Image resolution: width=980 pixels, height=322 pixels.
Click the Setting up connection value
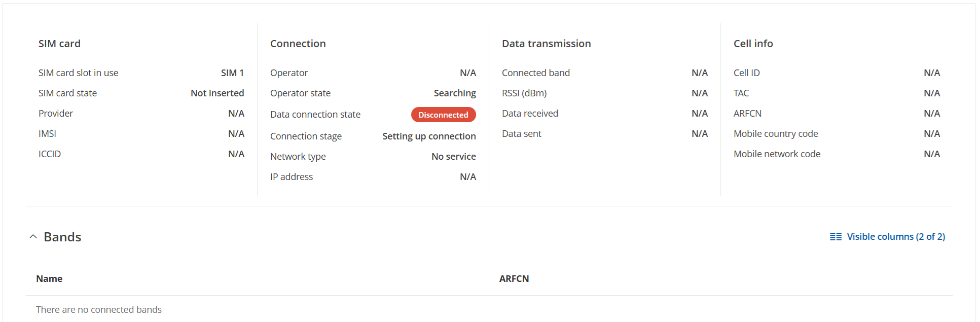coord(429,136)
